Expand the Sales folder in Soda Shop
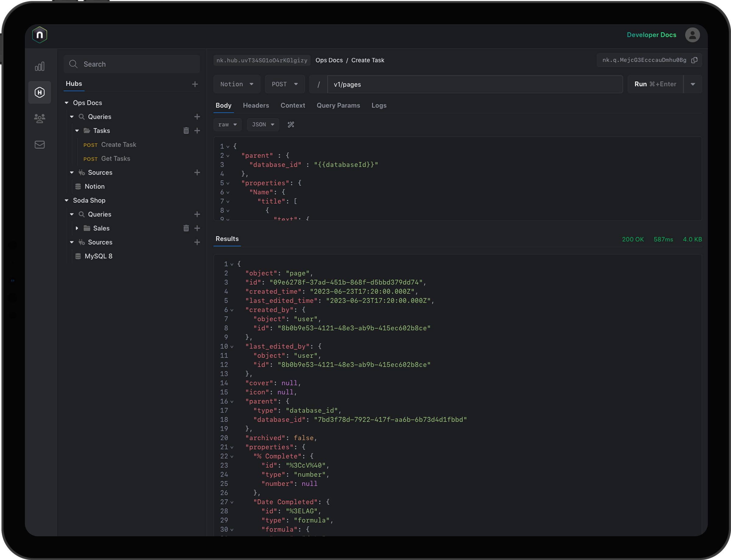731x560 pixels. 77,228
